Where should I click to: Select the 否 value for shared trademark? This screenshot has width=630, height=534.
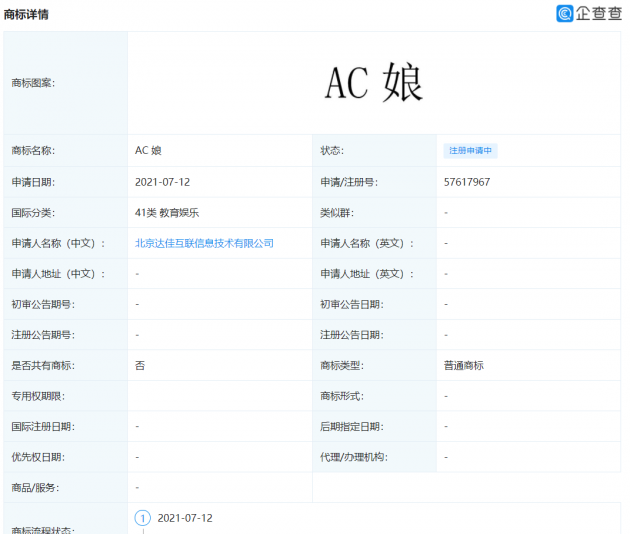point(140,365)
